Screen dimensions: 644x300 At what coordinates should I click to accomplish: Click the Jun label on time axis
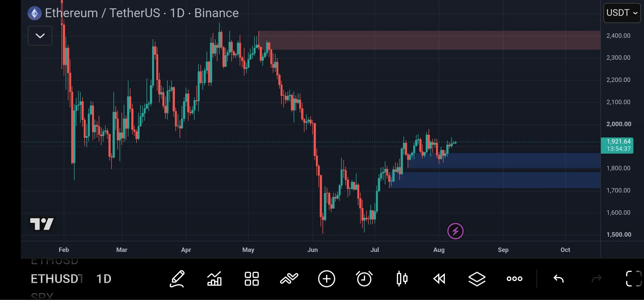(313, 250)
